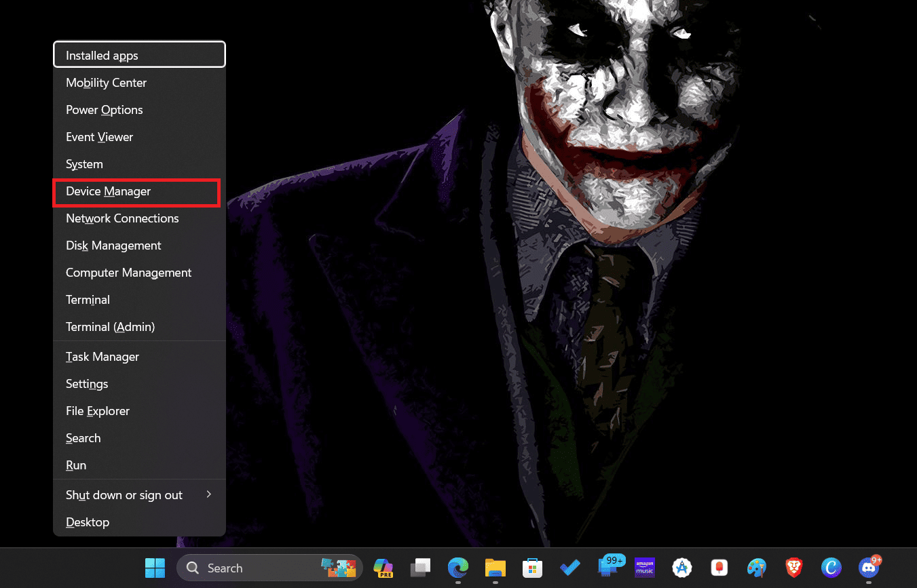This screenshot has height=588, width=917.
Task: Open Microsoft Store from the taskbar
Action: tap(531, 568)
